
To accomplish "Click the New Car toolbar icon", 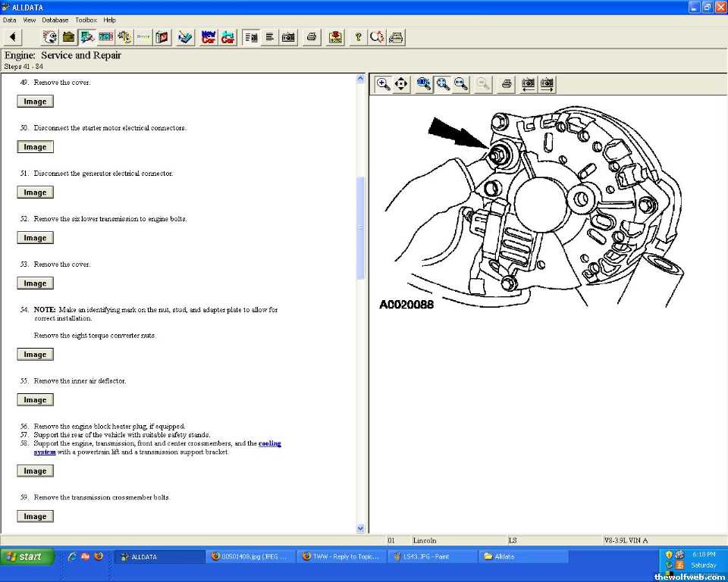I will (209, 36).
